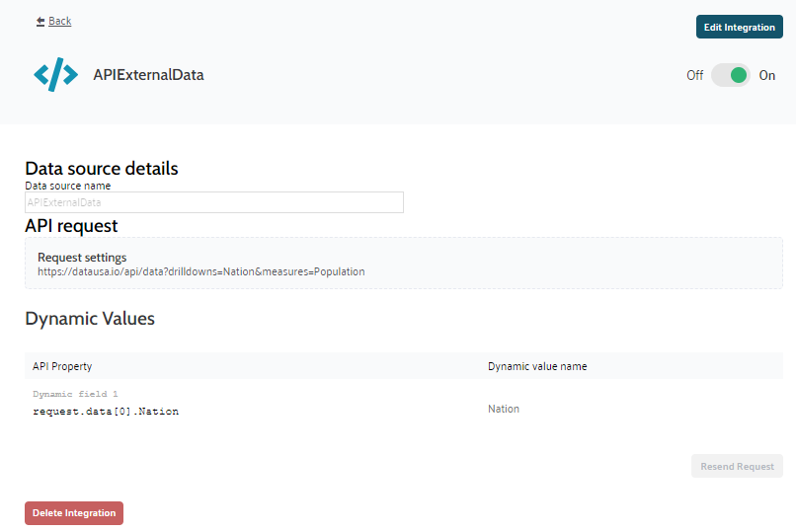Toggle the integration On/Off switch
Viewport: 796px width, 532px height.
tap(731, 75)
